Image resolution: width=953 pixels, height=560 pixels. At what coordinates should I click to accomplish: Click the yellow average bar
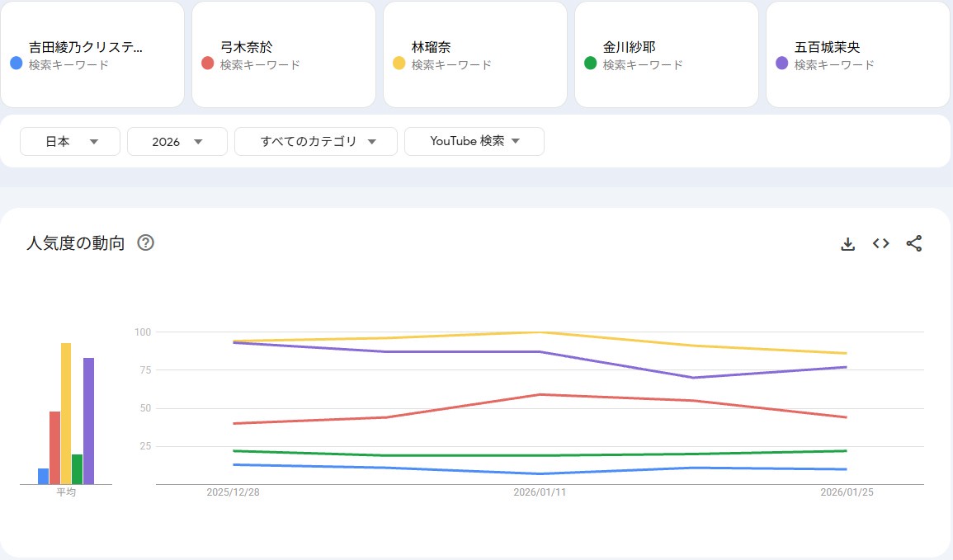click(x=66, y=414)
